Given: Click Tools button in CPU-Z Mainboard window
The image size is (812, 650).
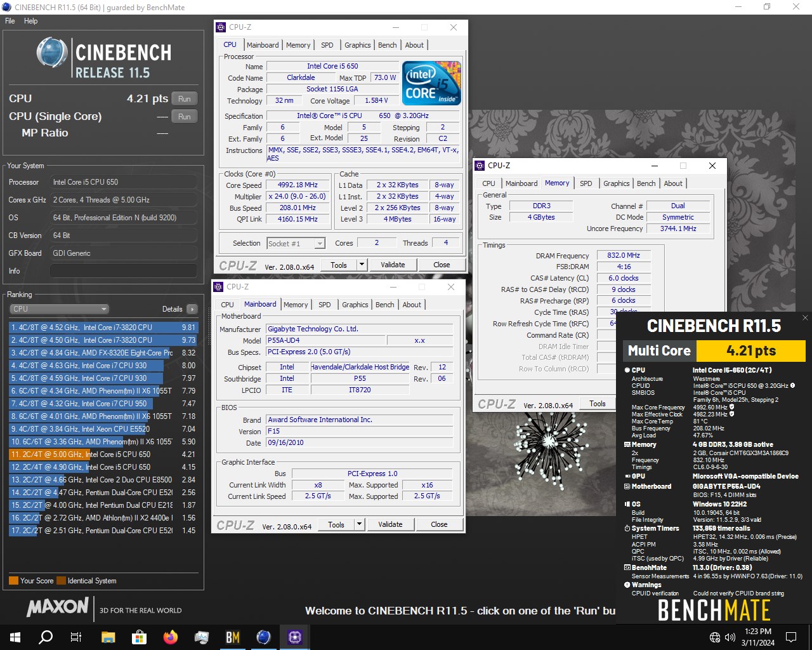Looking at the screenshot, I should tap(336, 524).
